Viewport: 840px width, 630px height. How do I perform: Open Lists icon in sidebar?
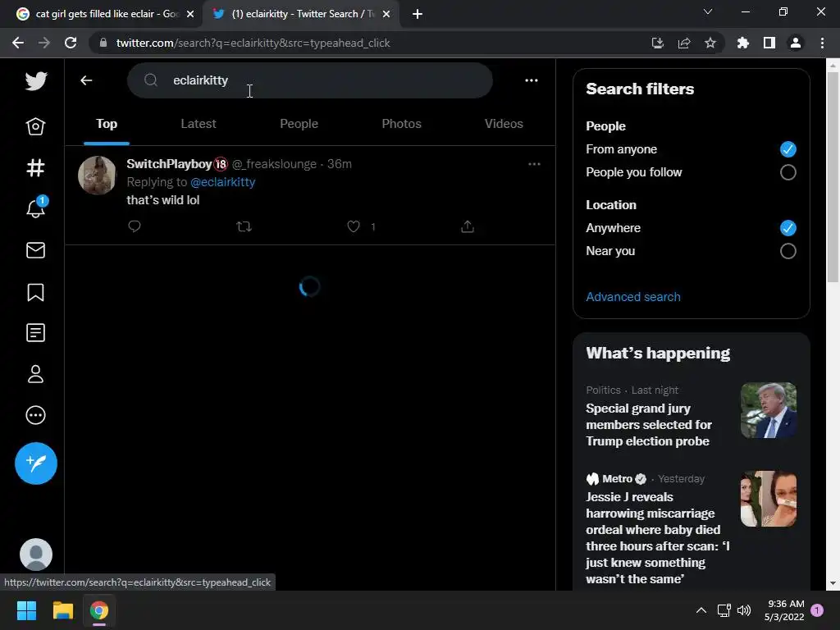coord(35,333)
